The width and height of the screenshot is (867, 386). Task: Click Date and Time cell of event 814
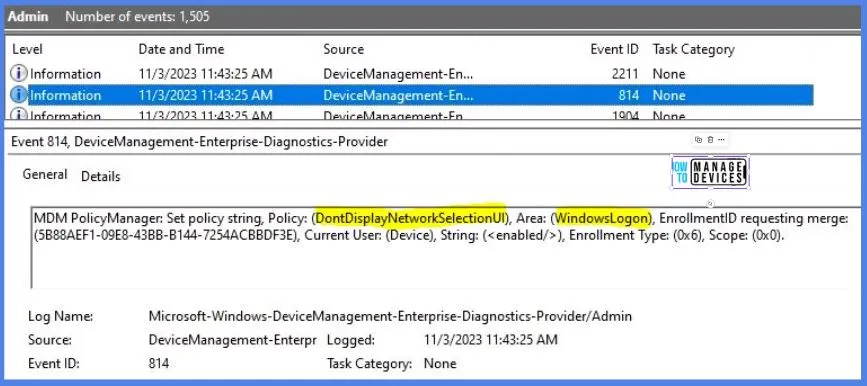click(x=205, y=95)
